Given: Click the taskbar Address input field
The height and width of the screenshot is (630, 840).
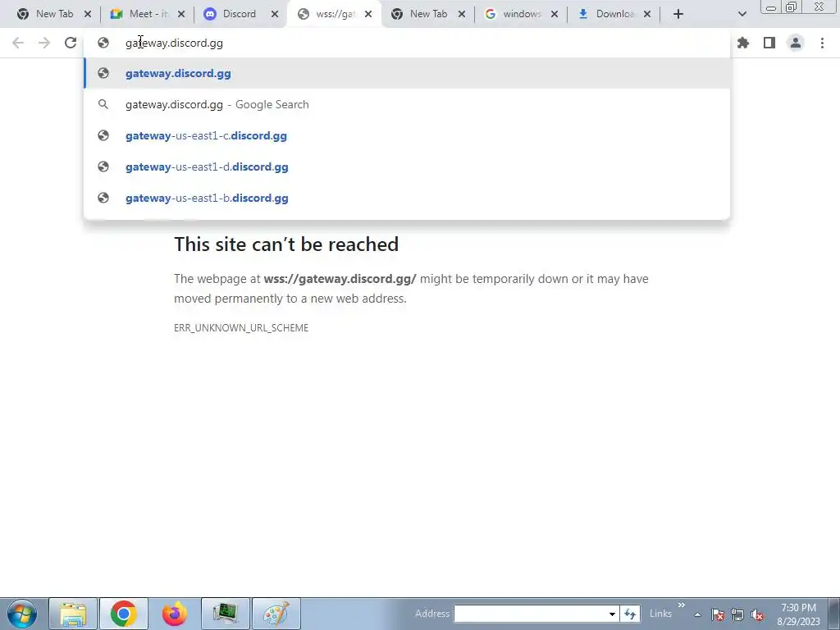Looking at the screenshot, I should coord(529,614).
